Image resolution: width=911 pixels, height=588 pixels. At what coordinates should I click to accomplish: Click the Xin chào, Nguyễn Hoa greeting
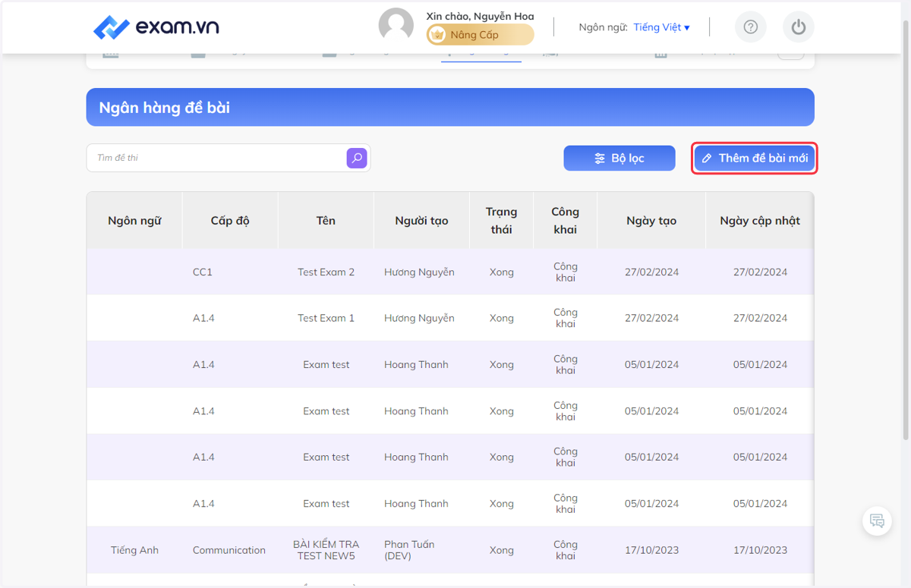(x=480, y=16)
